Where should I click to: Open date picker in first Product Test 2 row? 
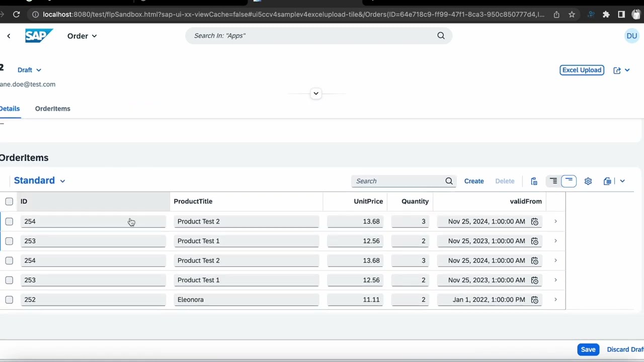point(534,221)
